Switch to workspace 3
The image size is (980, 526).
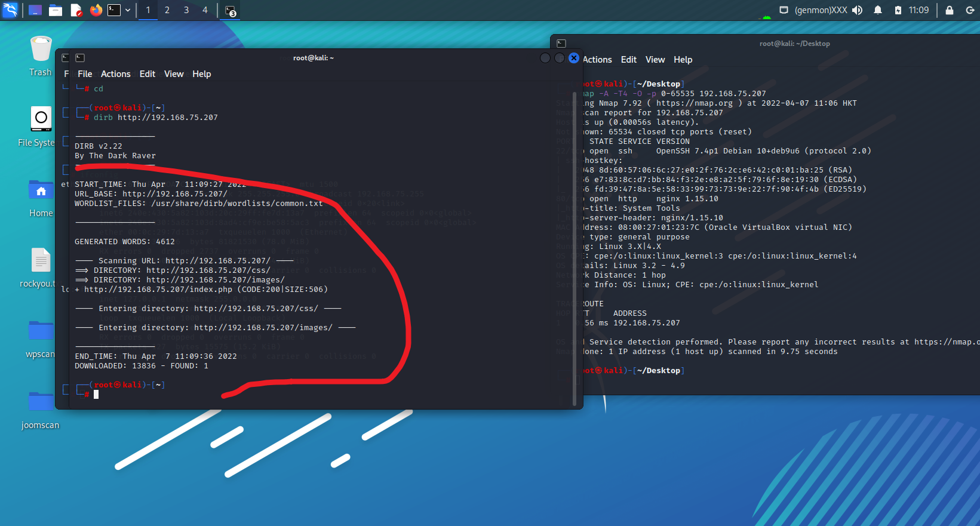pyautogui.click(x=186, y=10)
